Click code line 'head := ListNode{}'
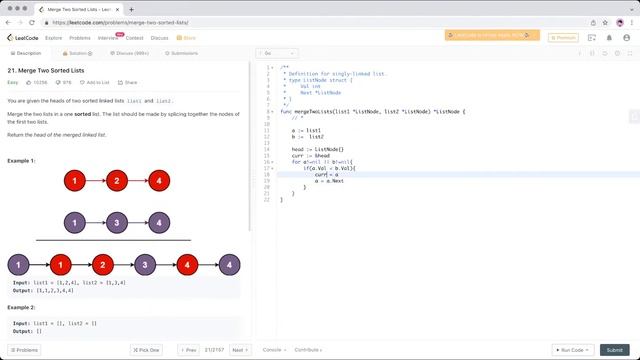Viewport: 640px width, 360px height. click(318, 149)
